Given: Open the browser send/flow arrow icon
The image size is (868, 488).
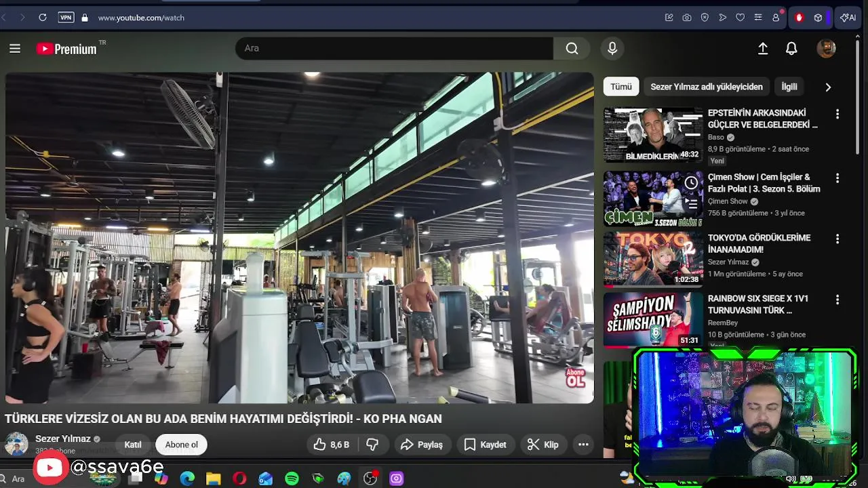Looking at the screenshot, I should [x=722, y=18].
